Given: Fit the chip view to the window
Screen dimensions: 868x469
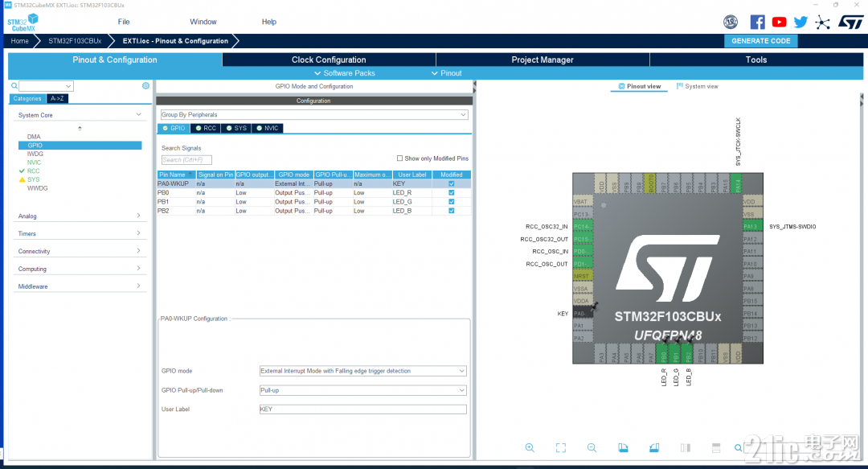Looking at the screenshot, I should tap(561, 448).
